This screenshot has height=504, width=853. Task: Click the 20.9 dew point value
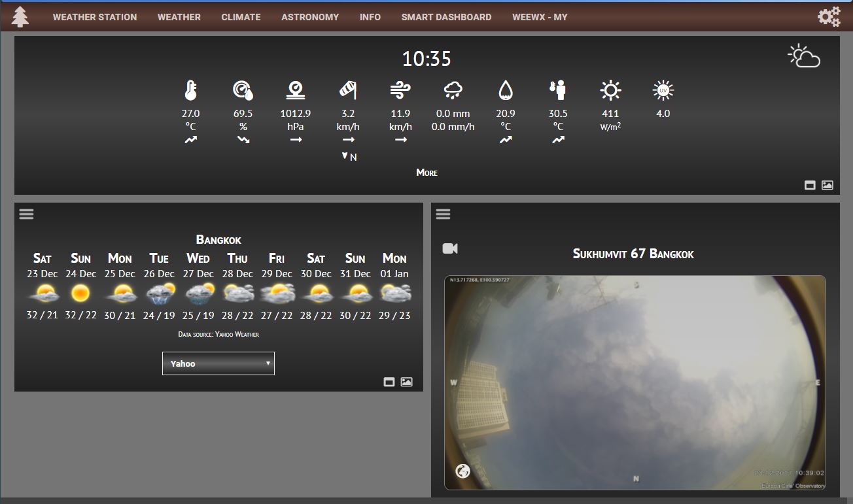point(506,114)
